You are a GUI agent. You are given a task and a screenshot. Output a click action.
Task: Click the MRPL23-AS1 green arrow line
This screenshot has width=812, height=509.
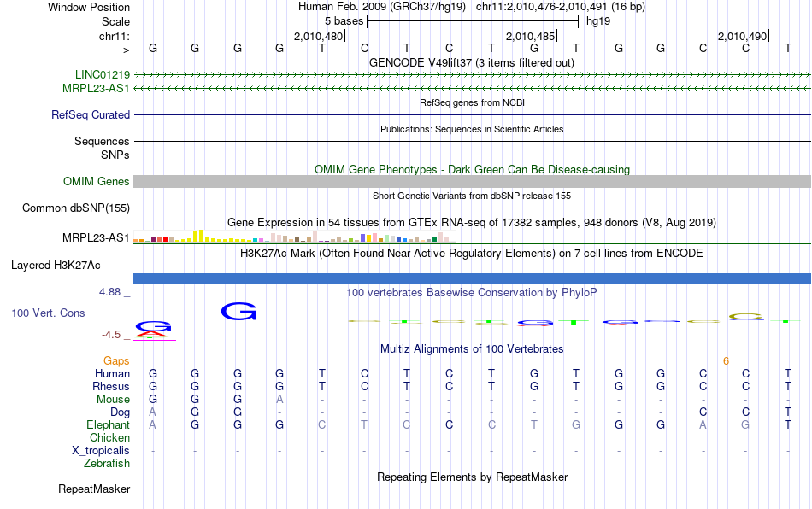point(473,89)
